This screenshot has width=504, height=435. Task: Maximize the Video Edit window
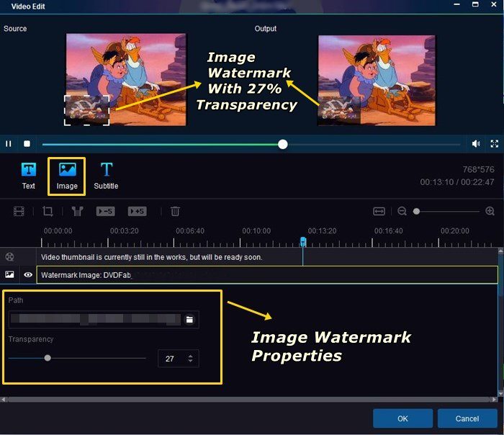[x=475, y=4]
